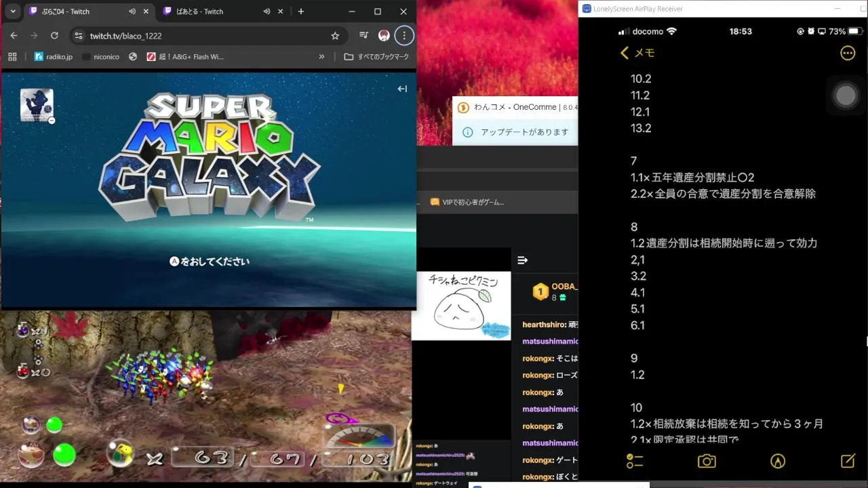Click the hearthshiro chat username
The width and height of the screenshot is (868, 488).
click(543, 325)
